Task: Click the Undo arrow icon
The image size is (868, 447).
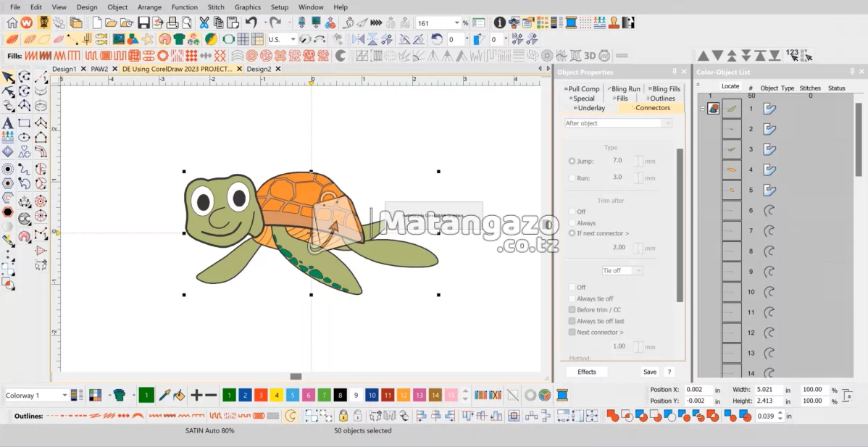Action: point(251,22)
